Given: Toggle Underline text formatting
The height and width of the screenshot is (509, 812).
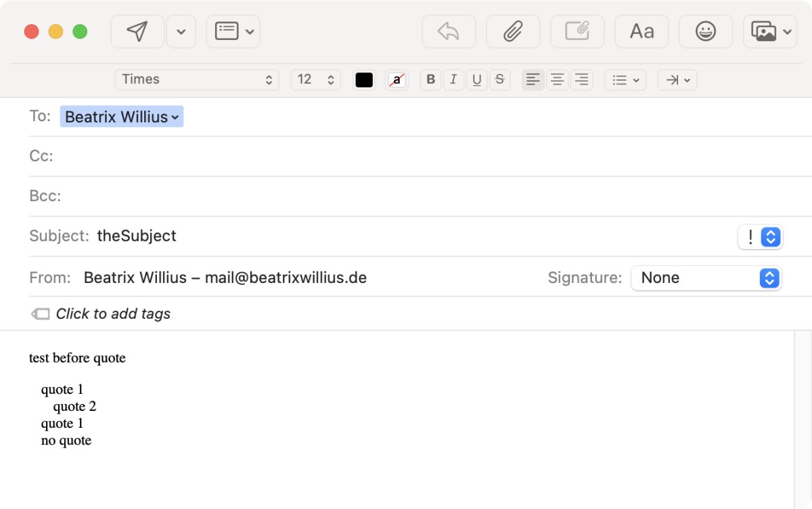Looking at the screenshot, I should (476, 80).
